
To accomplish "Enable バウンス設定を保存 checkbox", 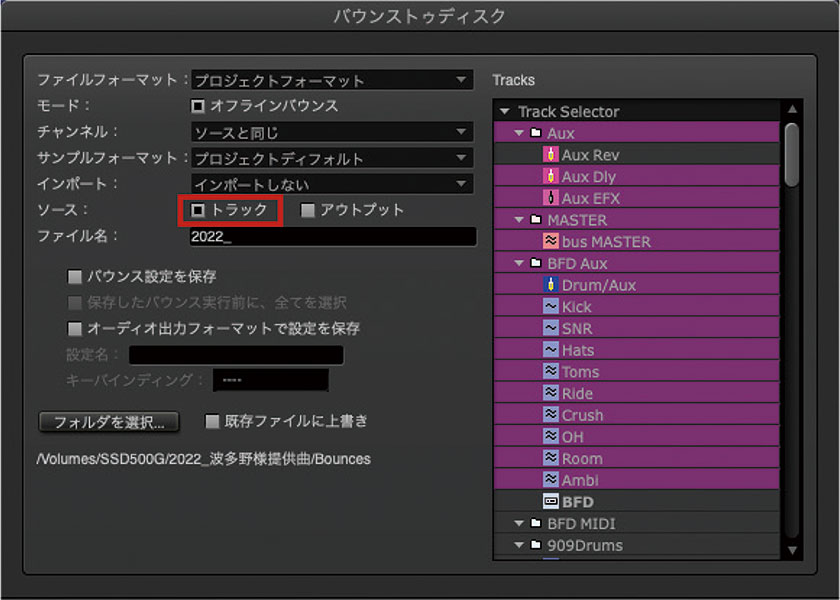I will tap(74, 276).
